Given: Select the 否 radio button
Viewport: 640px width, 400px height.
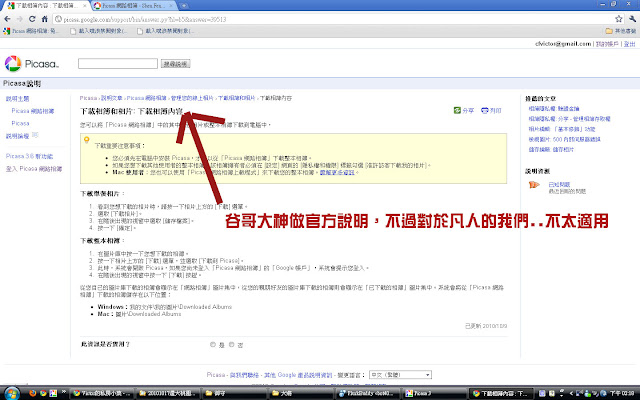Looking at the screenshot, I should [x=231, y=344].
